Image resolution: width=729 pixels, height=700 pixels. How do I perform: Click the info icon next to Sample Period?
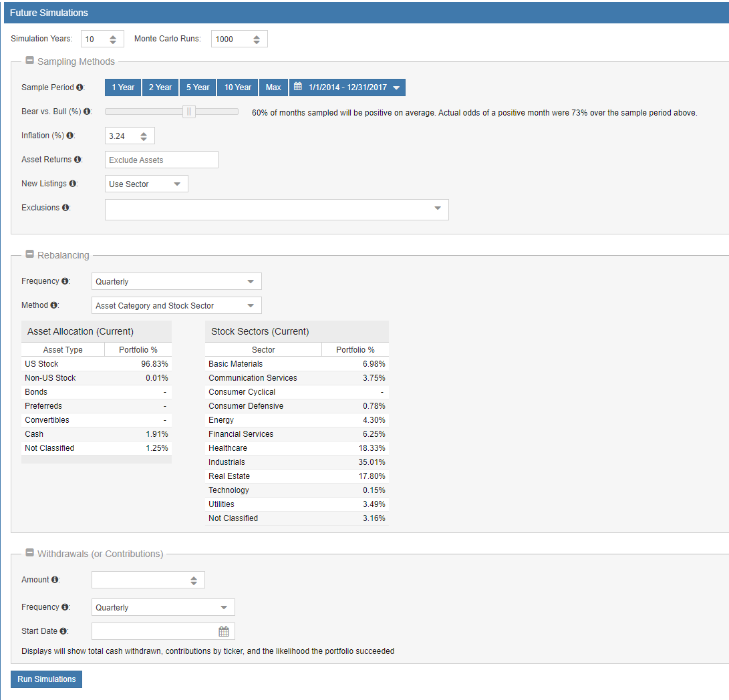tap(80, 87)
